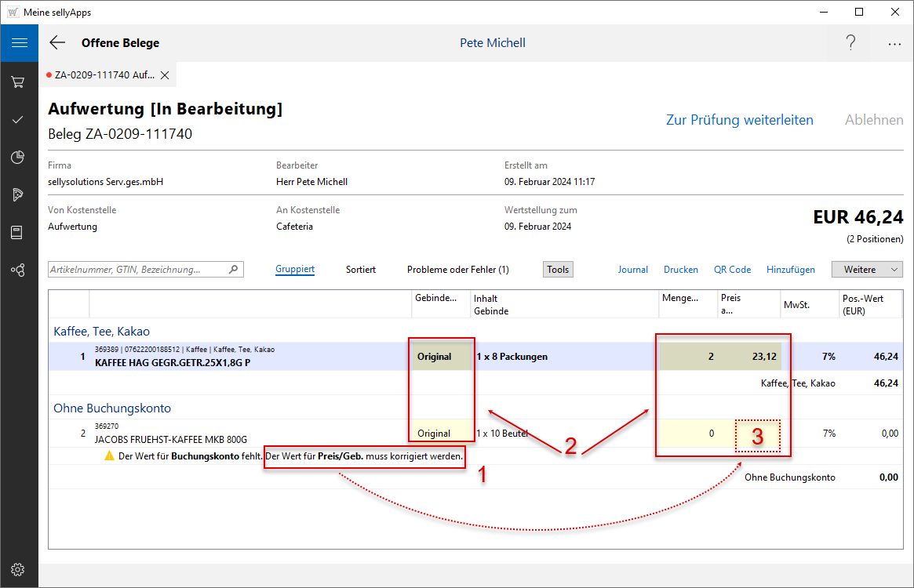Close the ZA-0209-111740 tab

point(165,75)
